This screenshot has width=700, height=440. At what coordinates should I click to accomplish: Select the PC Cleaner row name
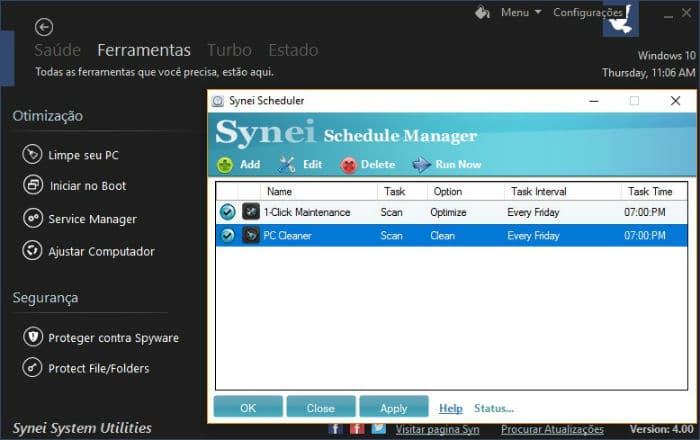[287, 235]
